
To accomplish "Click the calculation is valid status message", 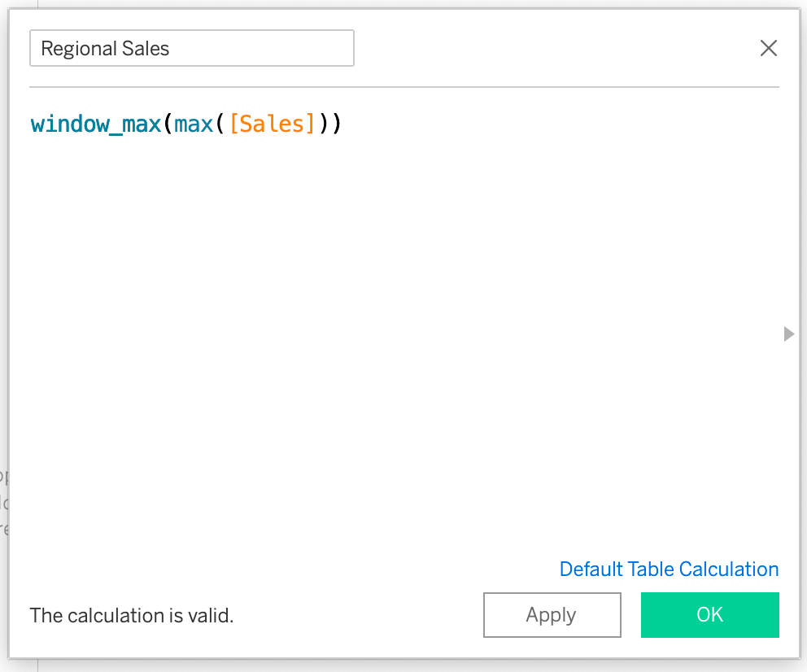I will pyautogui.click(x=132, y=616).
